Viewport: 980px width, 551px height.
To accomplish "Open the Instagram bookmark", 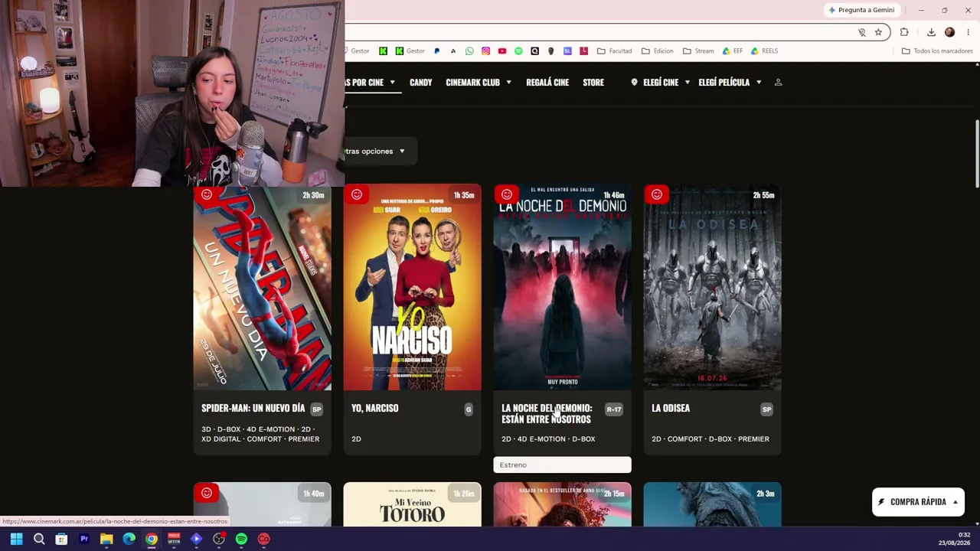I will (485, 51).
